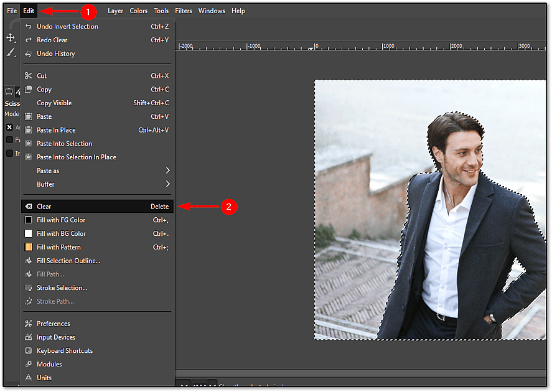Click the clipboard icon next to Paste
Screen dimensions: 552x392
pos(29,116)
